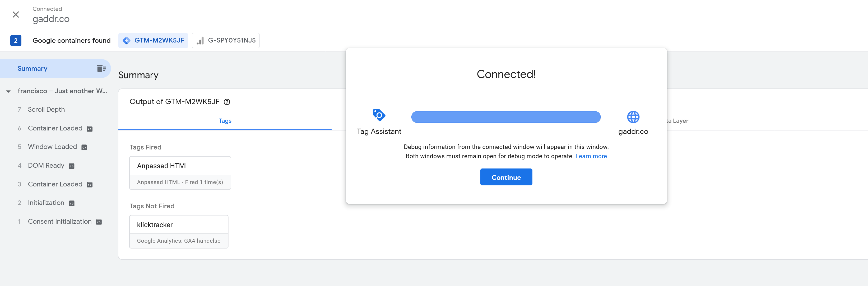Collapse the francisco page event tree
Screen dimensions: 868x286
[x=8, y=91]
